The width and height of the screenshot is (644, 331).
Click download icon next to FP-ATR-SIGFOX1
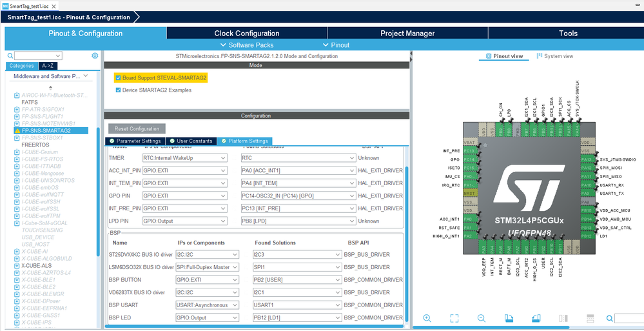coord(17,110)
